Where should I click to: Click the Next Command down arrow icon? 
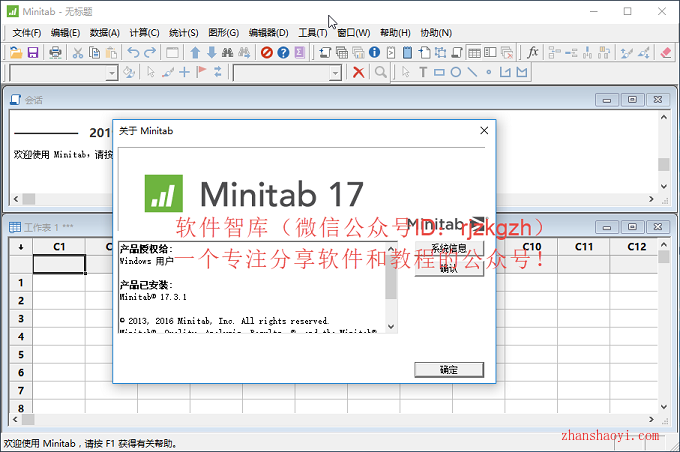pyautogui.click(x=212, y=52)
